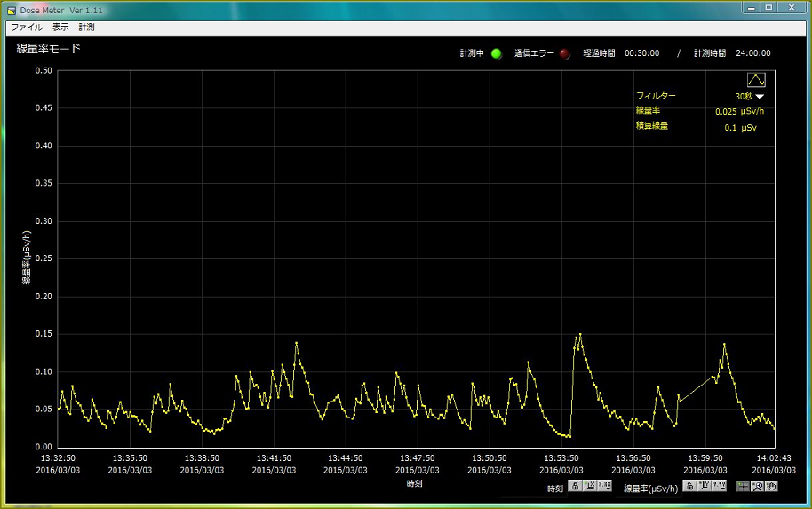Open the 計測 menu

86,28
